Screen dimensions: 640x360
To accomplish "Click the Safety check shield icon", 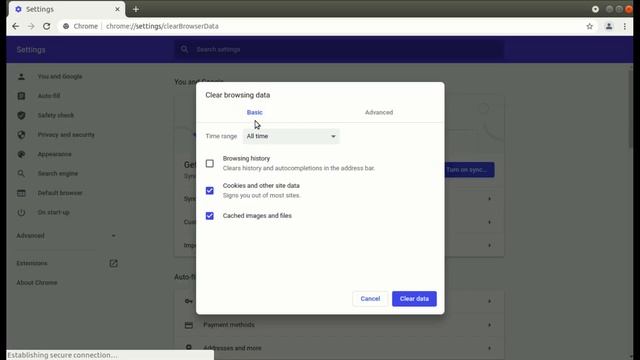I will [x=21, y=116].
